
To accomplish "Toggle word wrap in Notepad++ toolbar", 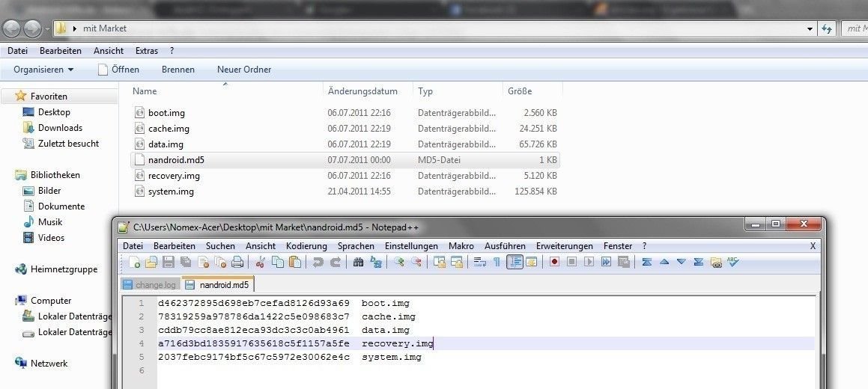I will [x=480, y=262].
